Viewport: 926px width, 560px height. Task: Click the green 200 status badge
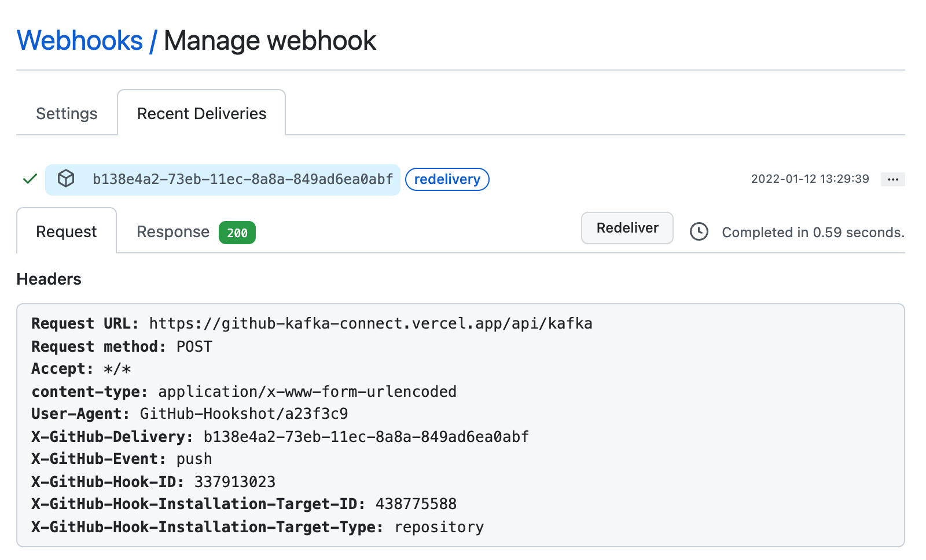[x=237, y=233]
